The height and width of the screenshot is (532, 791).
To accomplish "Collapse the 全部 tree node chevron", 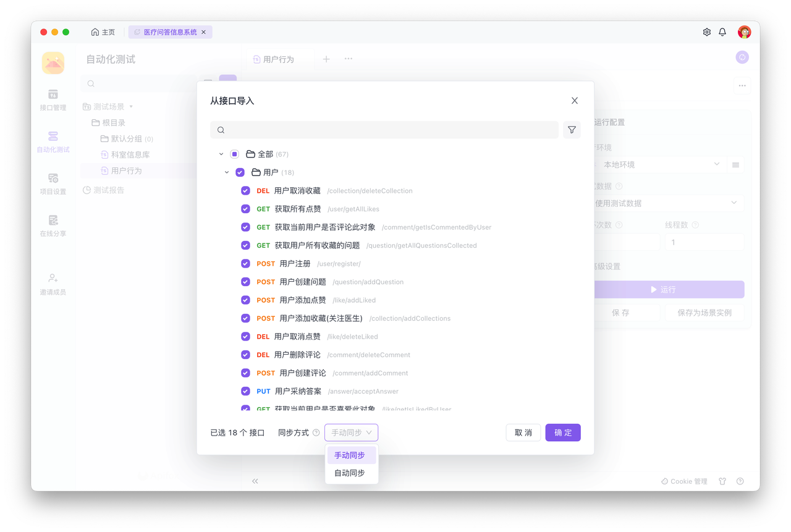I will (221, 154).
